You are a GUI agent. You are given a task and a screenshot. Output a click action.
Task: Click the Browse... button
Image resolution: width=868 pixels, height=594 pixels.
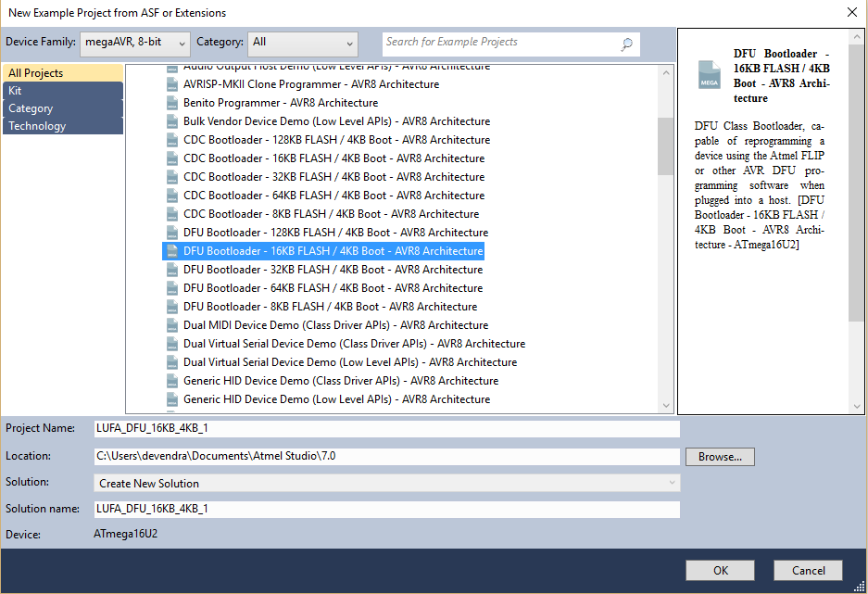pos(720,457)
